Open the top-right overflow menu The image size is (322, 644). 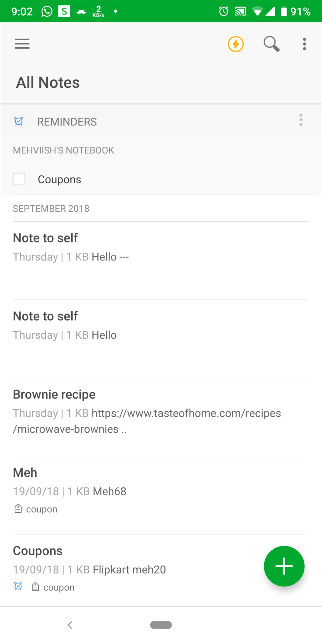[x=304, y=44]
